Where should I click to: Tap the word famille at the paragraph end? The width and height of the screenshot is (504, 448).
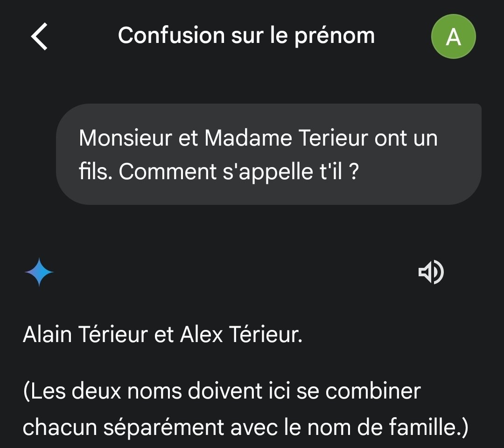point(423,427)
